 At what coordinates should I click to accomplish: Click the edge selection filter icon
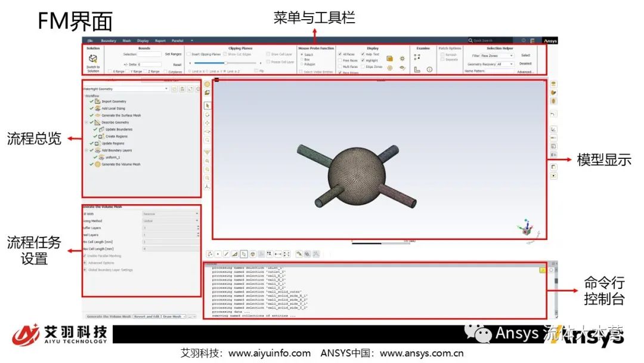[x=227, y=254]
